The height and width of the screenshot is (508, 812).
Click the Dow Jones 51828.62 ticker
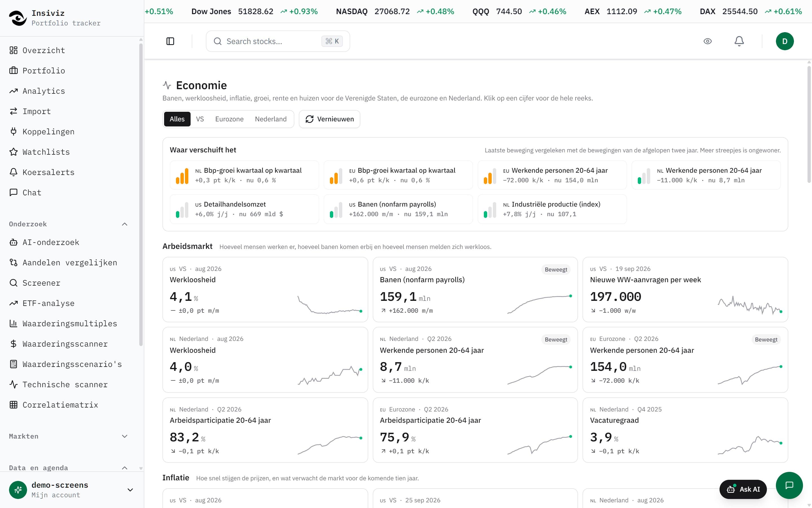254,11
